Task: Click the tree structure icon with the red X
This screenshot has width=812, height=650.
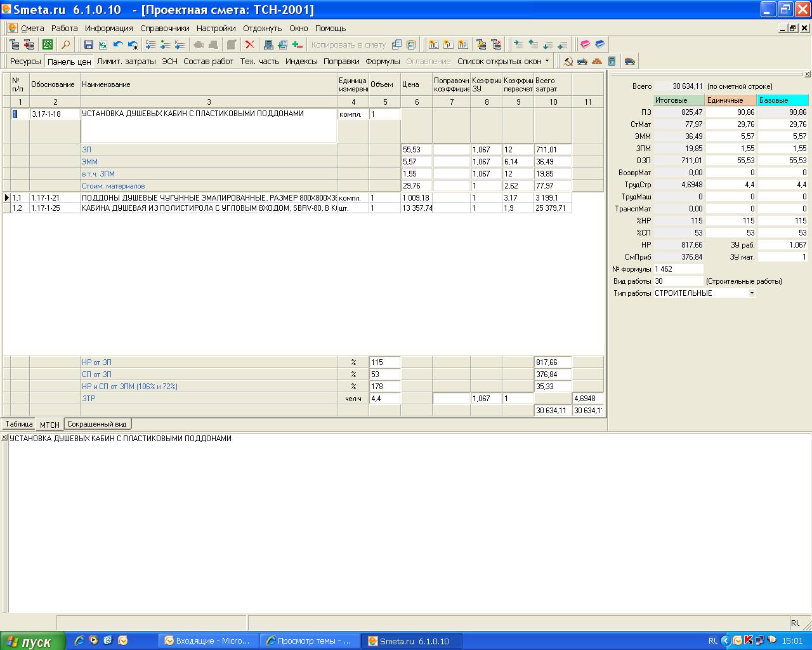Action: 496,44
